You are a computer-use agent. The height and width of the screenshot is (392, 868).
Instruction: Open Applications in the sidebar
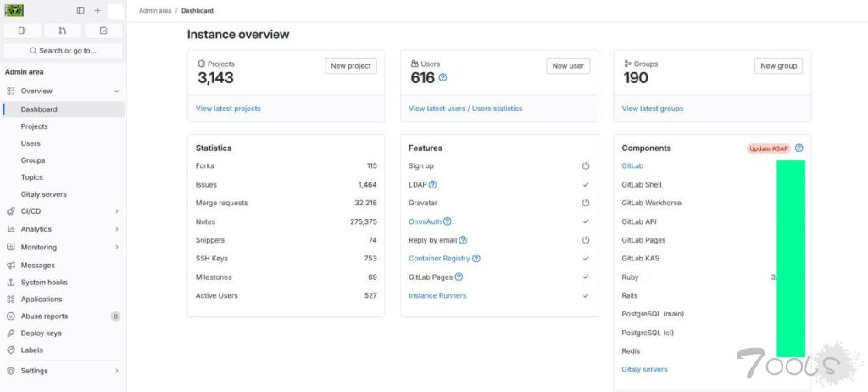coord(64,299)
